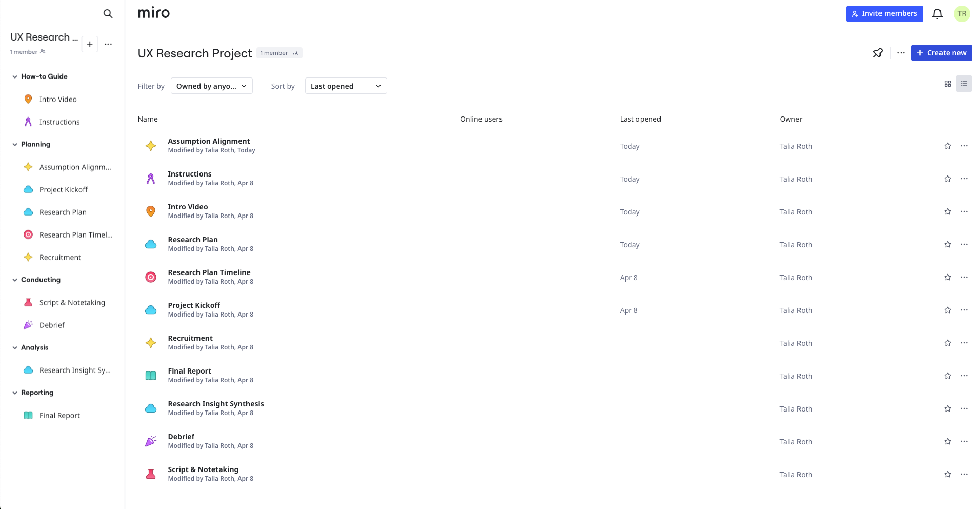Click the orange pin icon of Intro Video row
980x509 pixels.
click(x=151, y=211)
